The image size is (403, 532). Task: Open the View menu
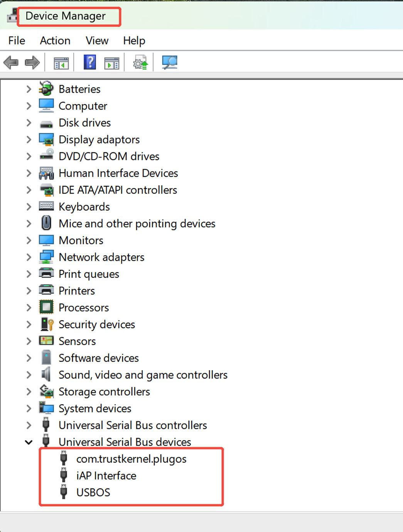coord(97,40)
